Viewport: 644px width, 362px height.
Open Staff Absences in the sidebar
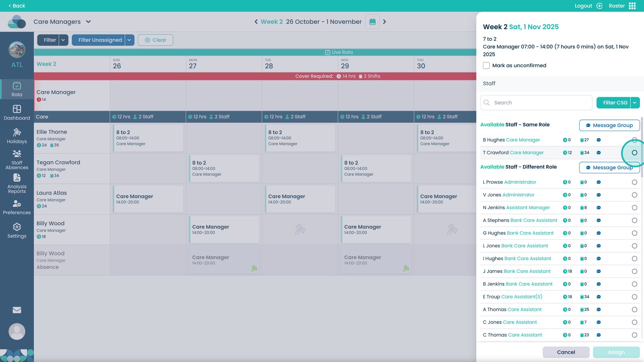17,160
